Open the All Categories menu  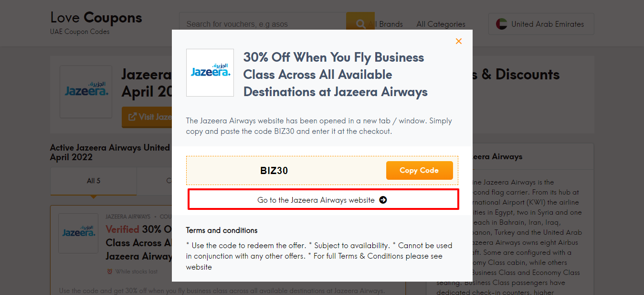441,24
